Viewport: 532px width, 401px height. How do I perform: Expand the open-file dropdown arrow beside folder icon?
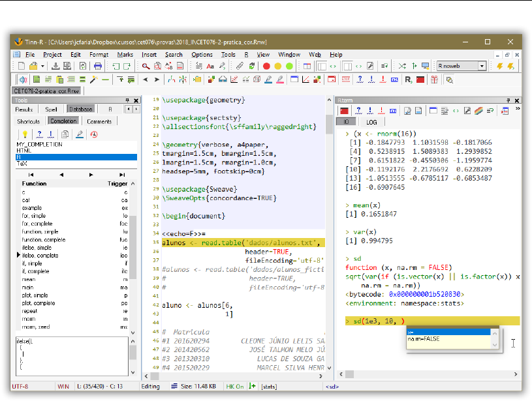[x=42, y=66]
